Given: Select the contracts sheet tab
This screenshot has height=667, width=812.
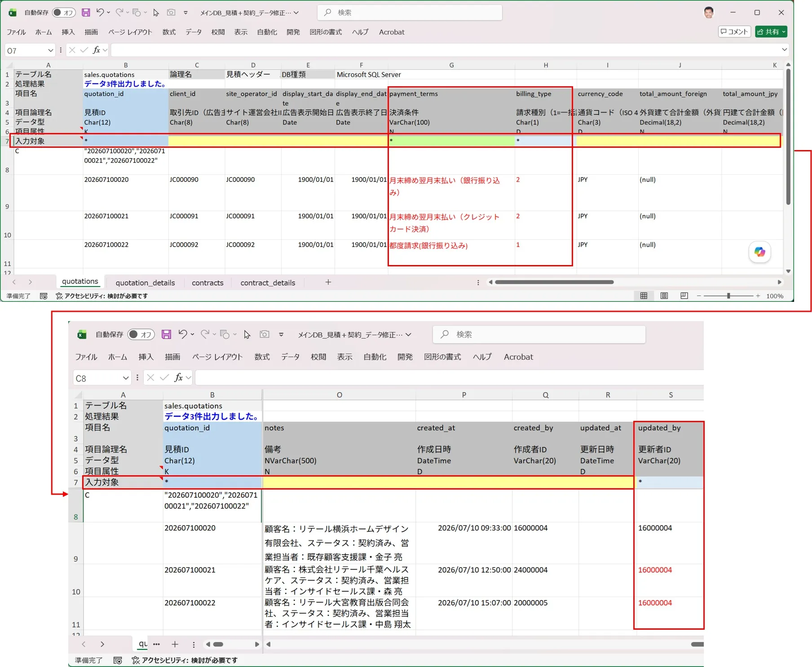Looking at the screenshot, I should (x=207, y=283).
